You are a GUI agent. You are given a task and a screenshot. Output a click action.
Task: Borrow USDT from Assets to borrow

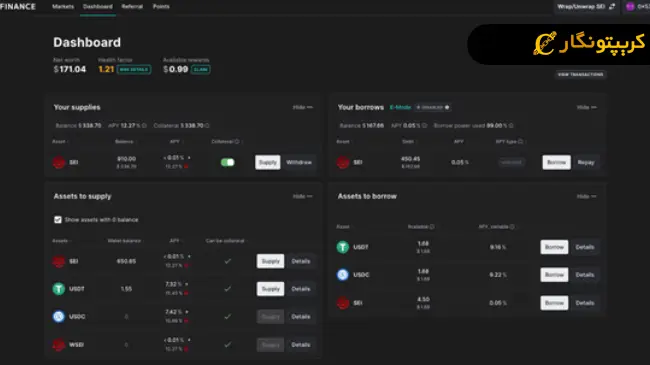[x=554, y=247]
